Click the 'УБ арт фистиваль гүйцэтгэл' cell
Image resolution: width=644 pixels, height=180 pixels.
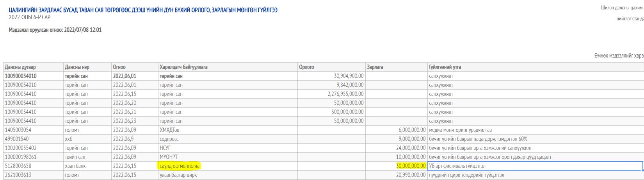(x=457, y=166)
